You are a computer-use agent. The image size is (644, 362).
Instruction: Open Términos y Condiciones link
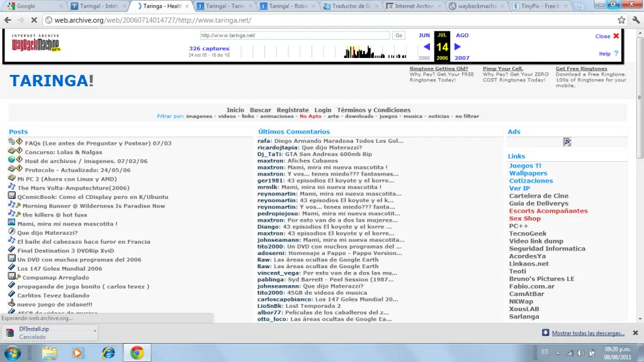pyautogui.click(x=374, y=110)
